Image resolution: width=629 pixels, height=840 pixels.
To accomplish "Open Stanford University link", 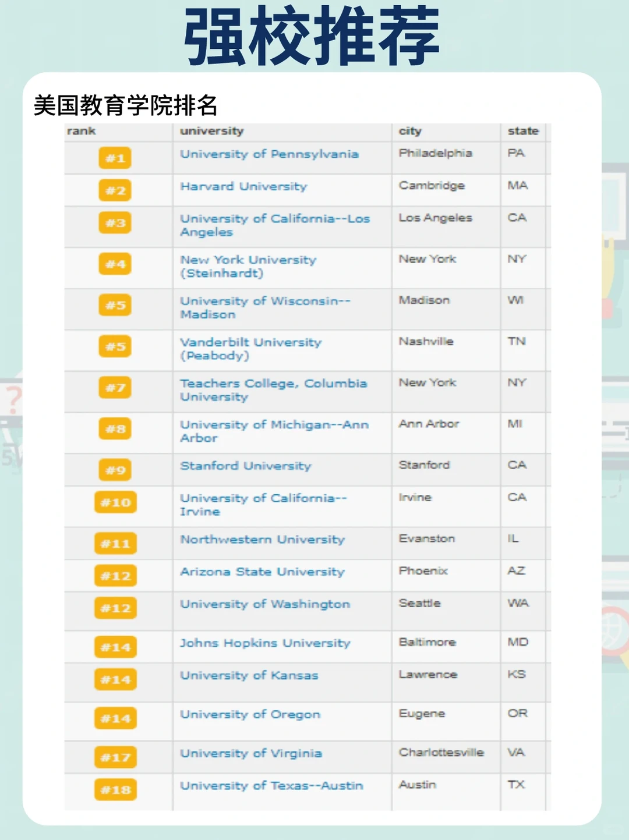I will (x=246, y=466).
